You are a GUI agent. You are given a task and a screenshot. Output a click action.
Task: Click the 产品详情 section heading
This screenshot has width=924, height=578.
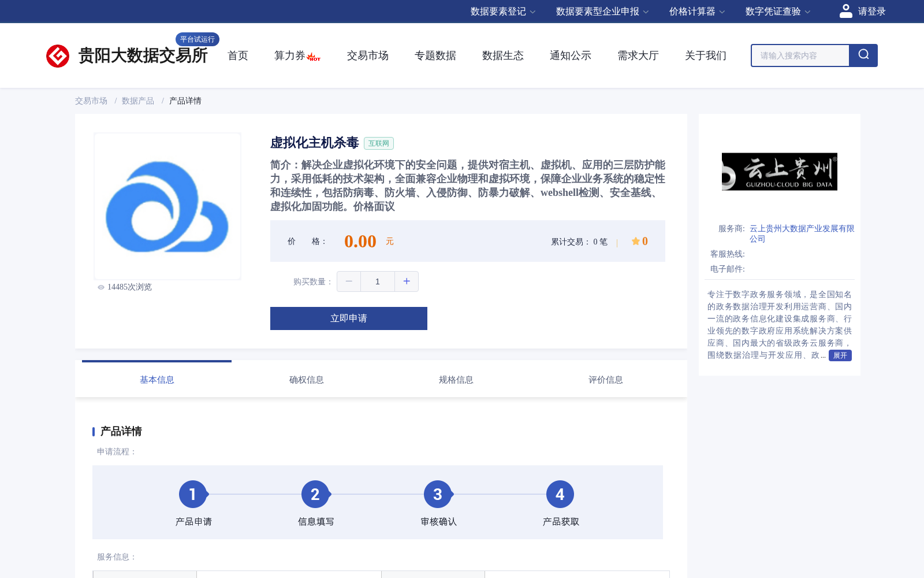click(x=121, y=431)
